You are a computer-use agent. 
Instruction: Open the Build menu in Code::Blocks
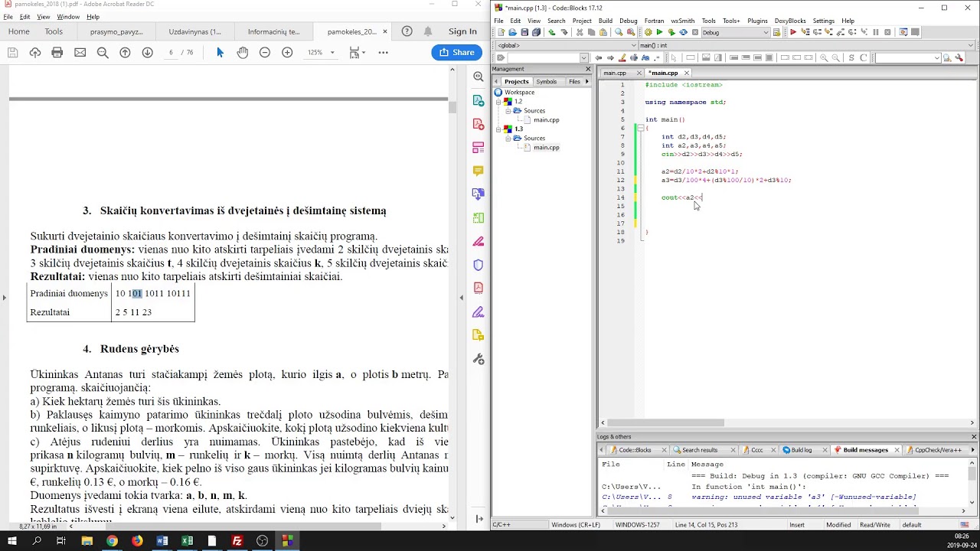[606, 21]
